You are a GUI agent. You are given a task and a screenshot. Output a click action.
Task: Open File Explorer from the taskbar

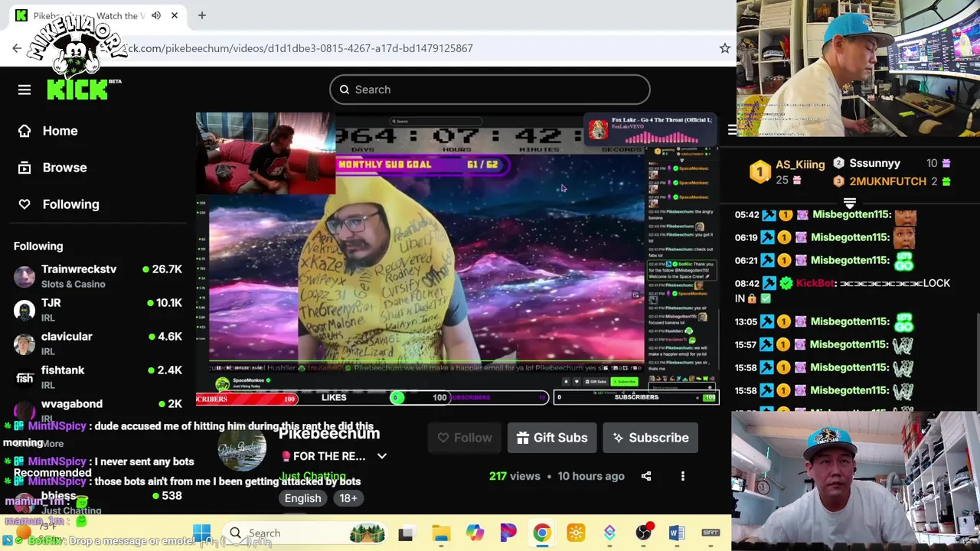pyautogui.click(x=441, y=533)
